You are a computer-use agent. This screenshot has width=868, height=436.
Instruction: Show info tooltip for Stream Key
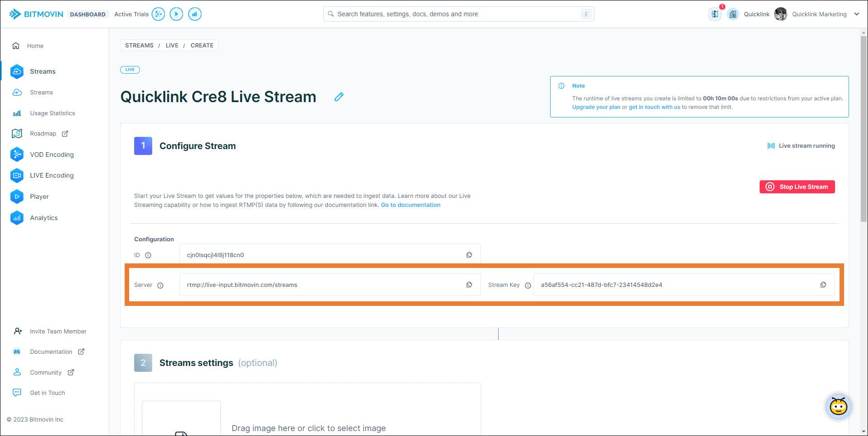coord(528,285)
